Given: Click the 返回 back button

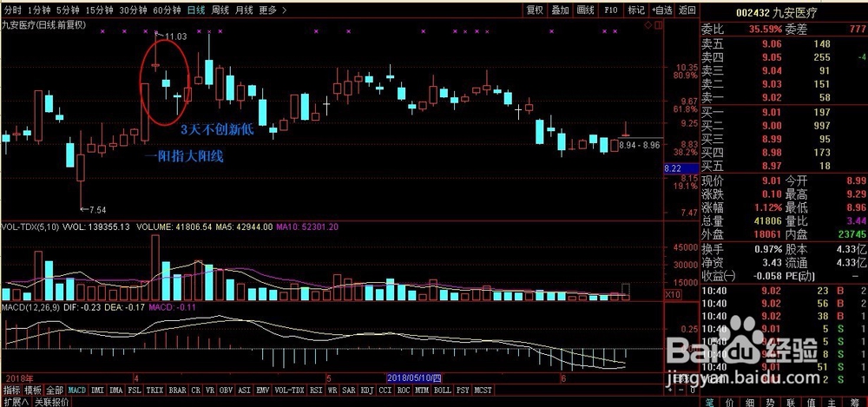Looking at the screenshot, I should tap(687, 10).
